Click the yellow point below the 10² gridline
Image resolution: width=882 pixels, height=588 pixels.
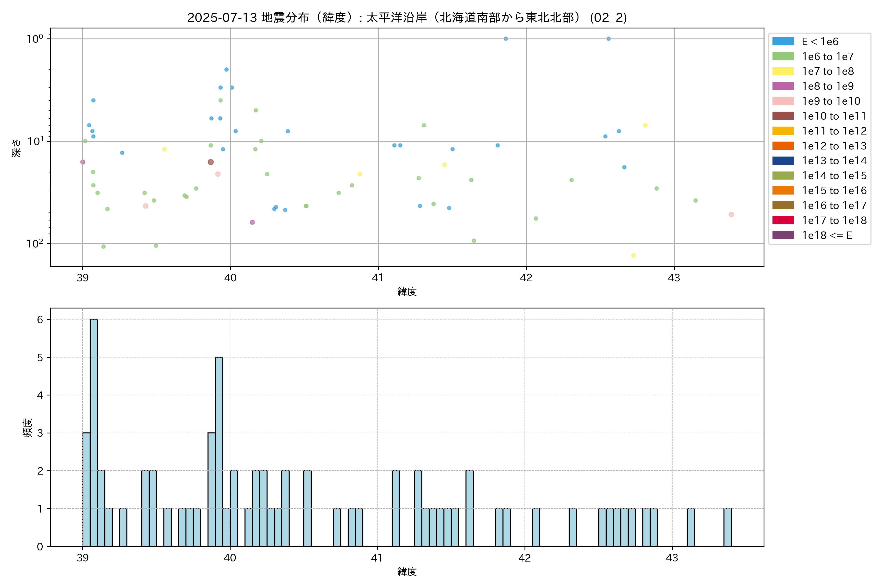click(633, 256)
